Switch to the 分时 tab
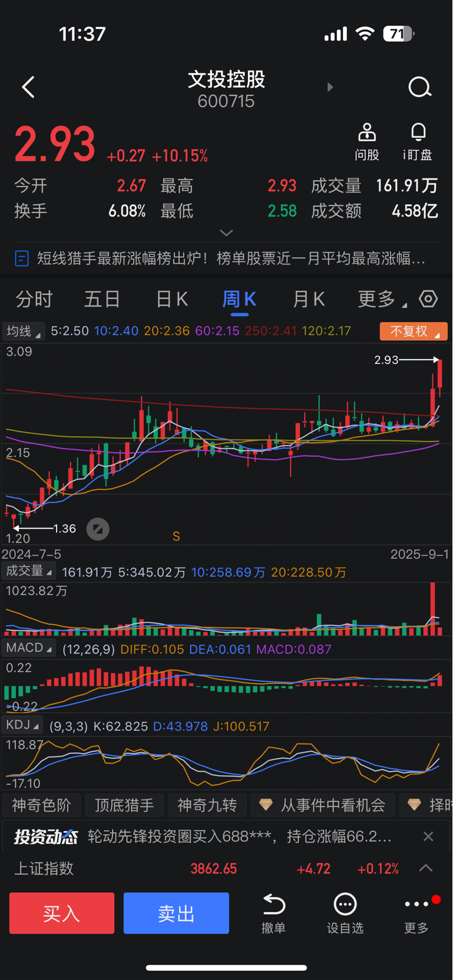The width and height of the screenshot is (453, 980). coord(34,299)
